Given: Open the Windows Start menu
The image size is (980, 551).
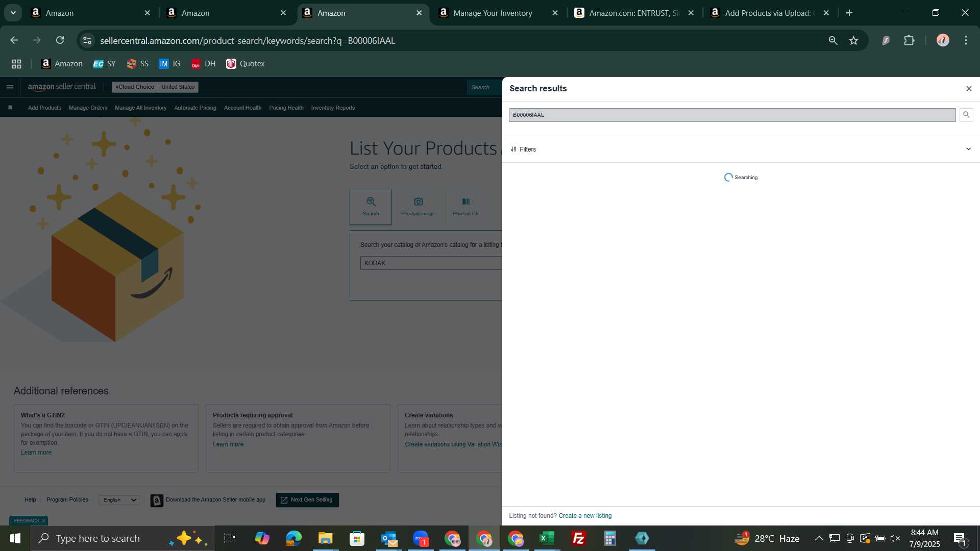Looking at the screenshot, I should [x=15, y=538].
